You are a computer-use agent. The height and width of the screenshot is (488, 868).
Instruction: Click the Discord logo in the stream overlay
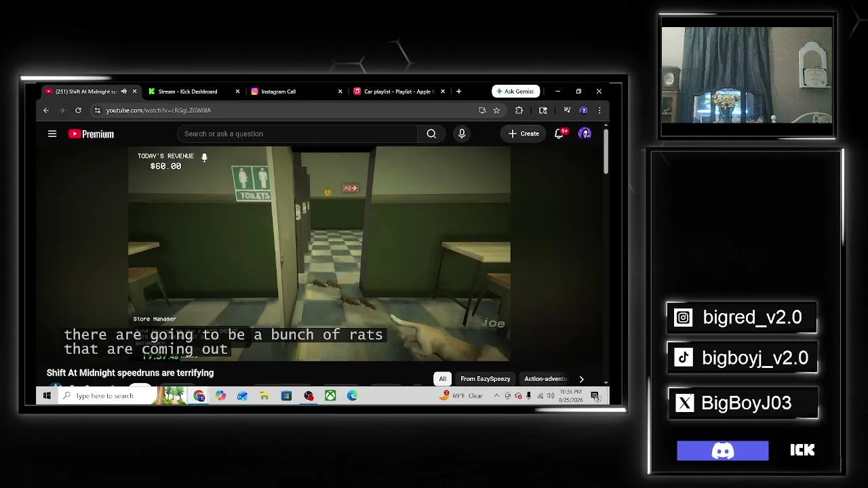point(723,451)
